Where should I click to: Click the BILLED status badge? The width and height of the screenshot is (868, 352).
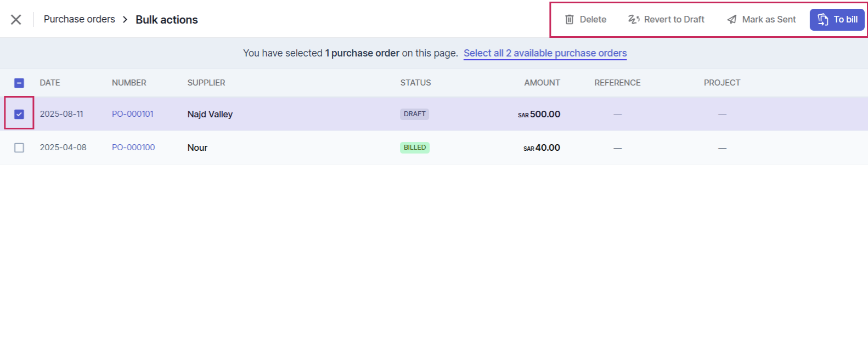(x=415, y=147)
